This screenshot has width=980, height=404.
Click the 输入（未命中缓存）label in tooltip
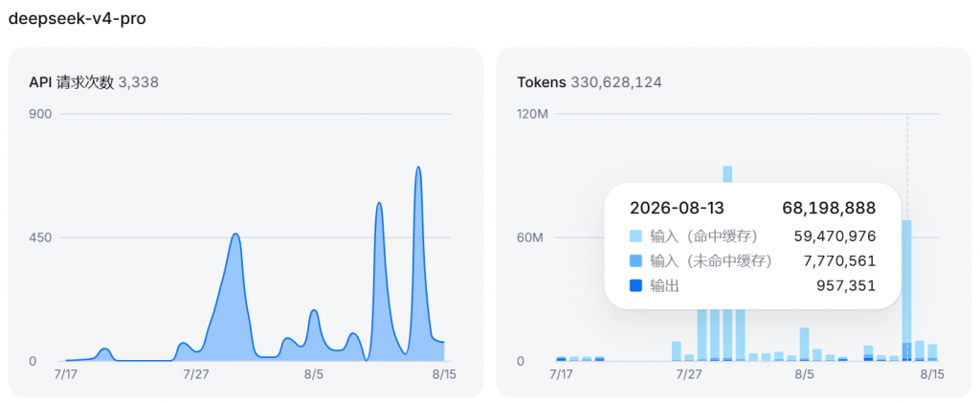[711, 261]
